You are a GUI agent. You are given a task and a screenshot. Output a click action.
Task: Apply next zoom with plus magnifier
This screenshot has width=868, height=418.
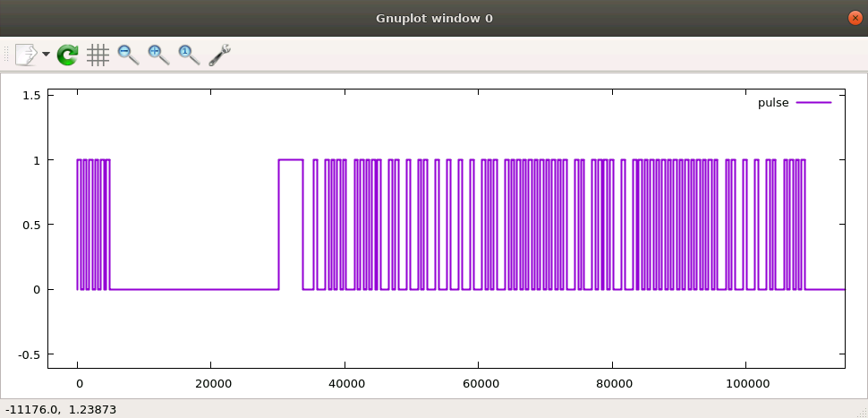[158, 55]
